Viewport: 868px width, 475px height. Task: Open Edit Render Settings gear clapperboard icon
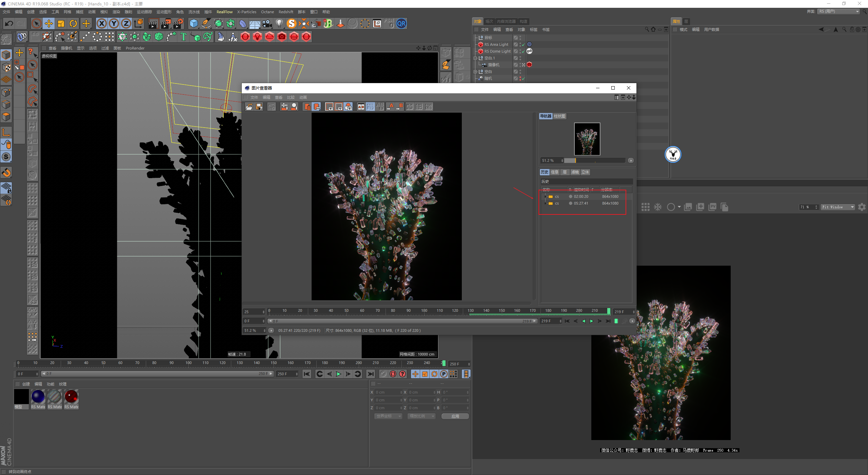[178, 23]
